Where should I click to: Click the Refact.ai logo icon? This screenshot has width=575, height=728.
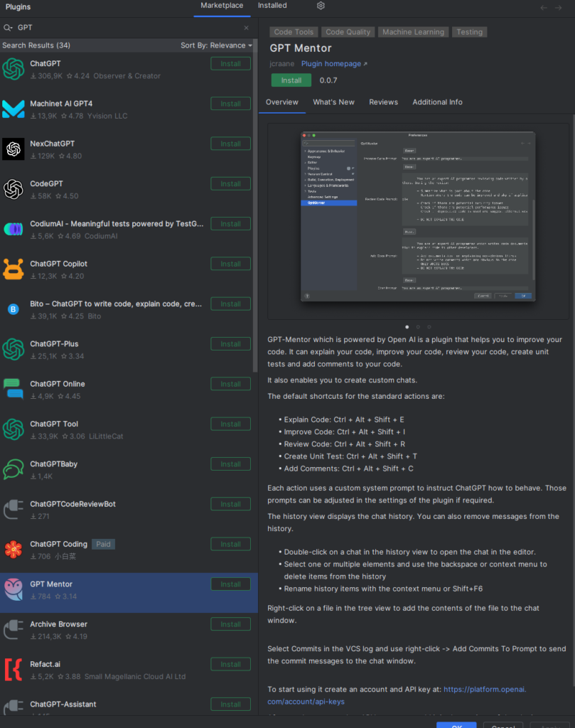coord(13,669)
